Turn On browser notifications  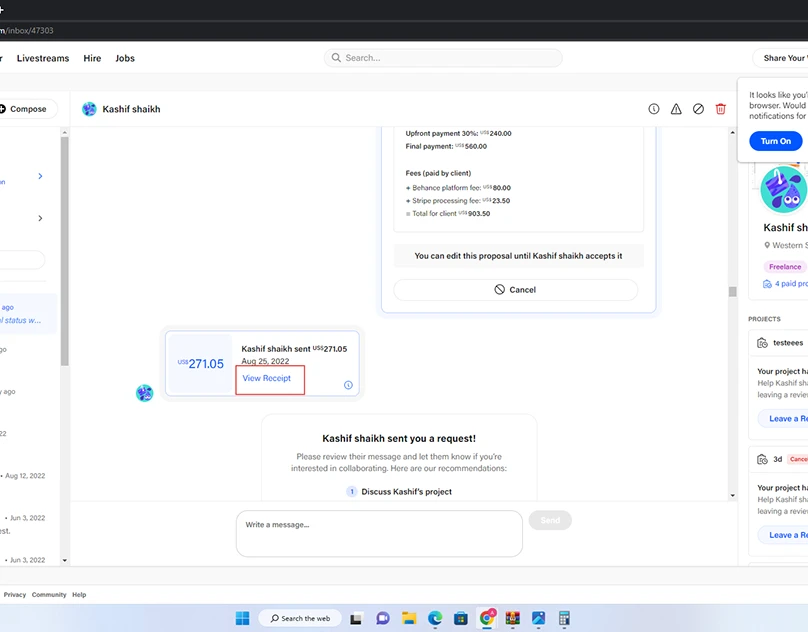(775, 141)
